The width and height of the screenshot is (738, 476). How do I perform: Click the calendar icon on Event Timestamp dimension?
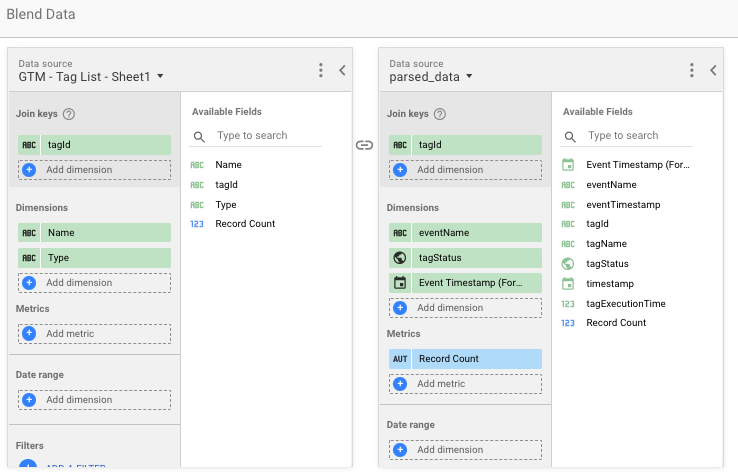400,283
